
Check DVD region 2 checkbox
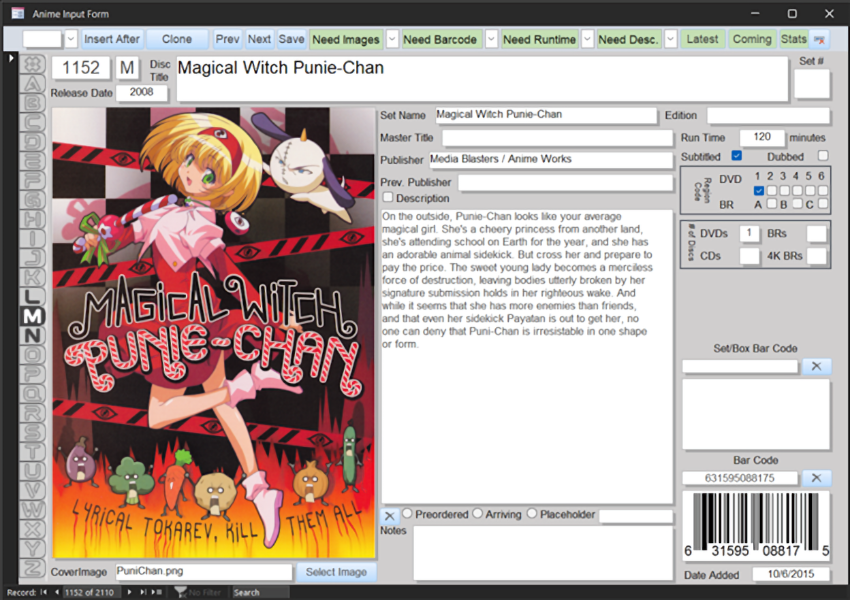tap(771, 190)
